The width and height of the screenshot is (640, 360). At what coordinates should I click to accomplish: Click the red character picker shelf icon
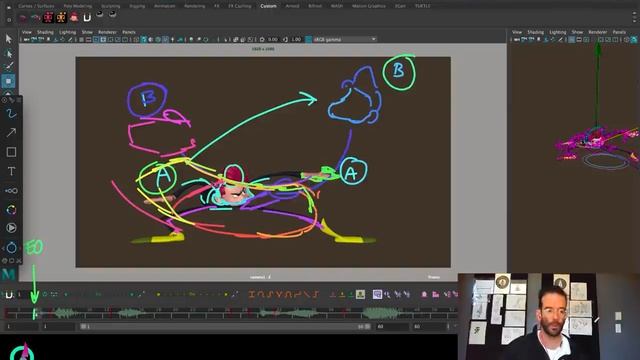click(48, 17)
